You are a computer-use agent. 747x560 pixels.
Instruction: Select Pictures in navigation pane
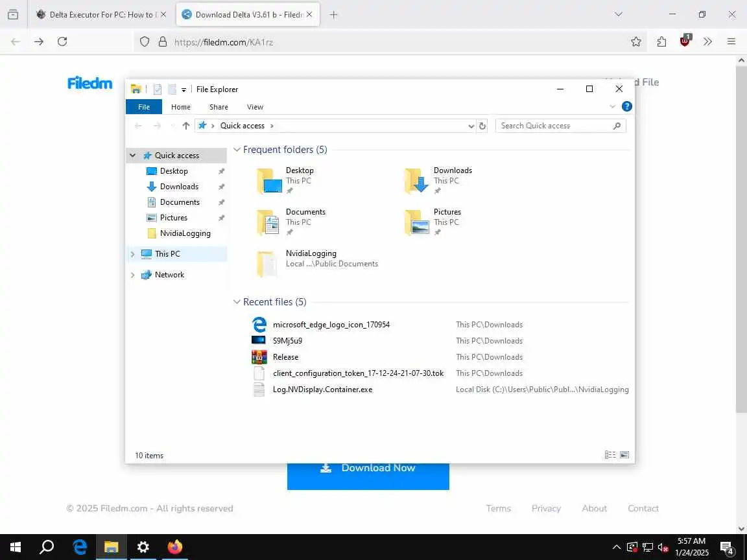[x=173, y=218]
